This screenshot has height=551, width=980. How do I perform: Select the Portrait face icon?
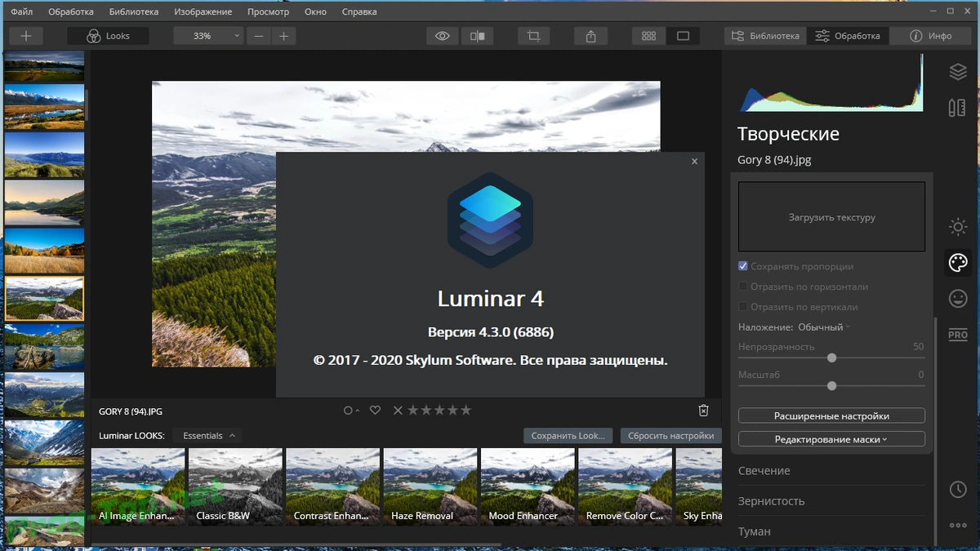[x=958, y=299]
